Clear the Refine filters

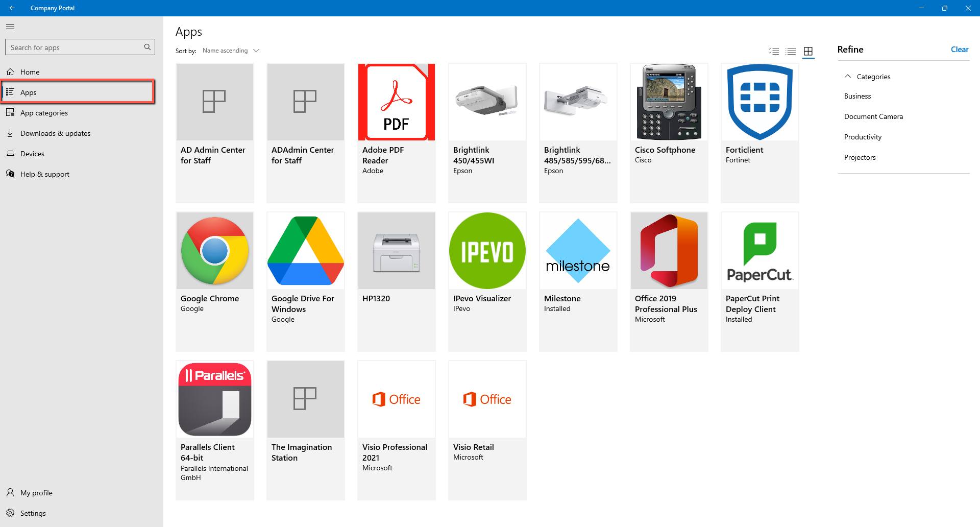tap(959, 50)
